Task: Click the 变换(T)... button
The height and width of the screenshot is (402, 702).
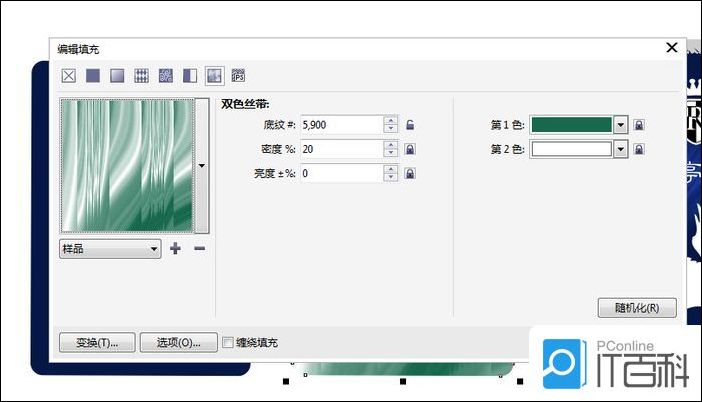Action: [97, 343]
